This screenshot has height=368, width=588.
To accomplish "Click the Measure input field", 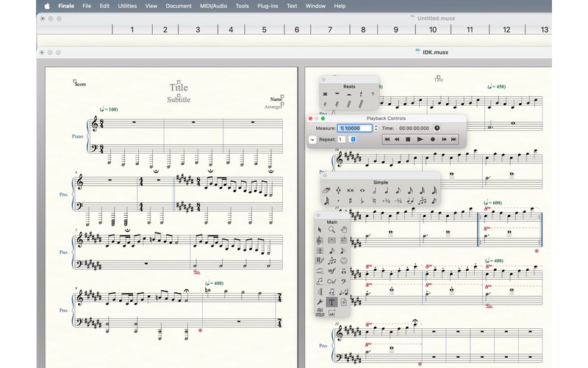I will [x=355, y=128].
